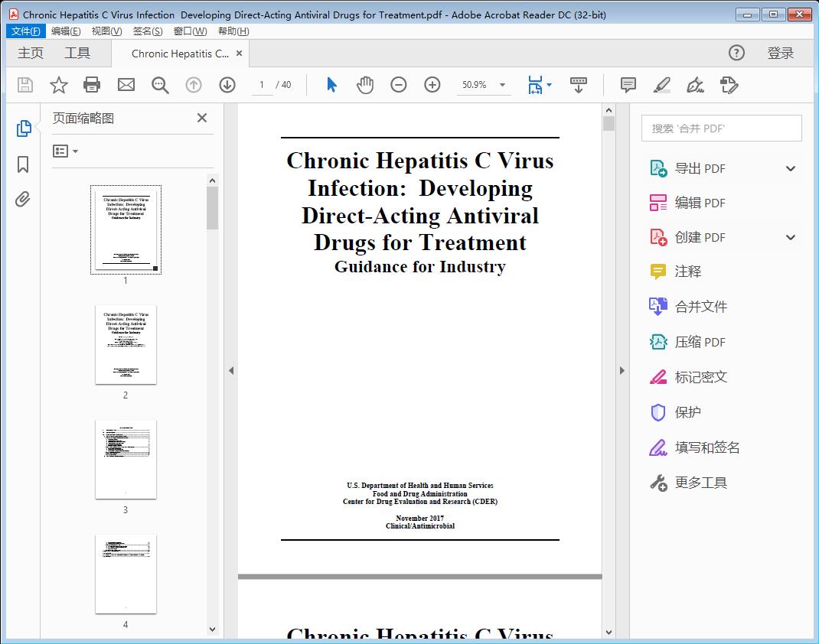Zoom in with the plus icon
This screenshot has height=644, width=819.
(432, 85)
